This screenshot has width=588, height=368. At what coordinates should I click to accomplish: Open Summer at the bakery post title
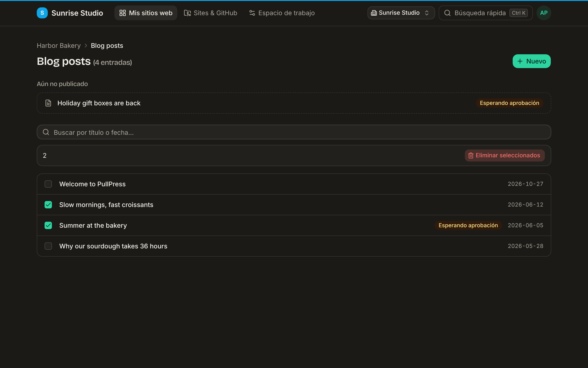click(93, 225)
